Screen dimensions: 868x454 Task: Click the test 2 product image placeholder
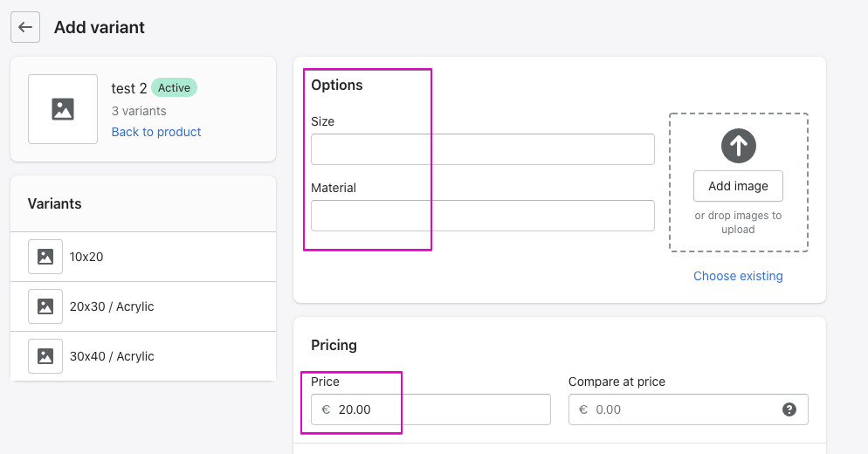[x=63, y=109]
